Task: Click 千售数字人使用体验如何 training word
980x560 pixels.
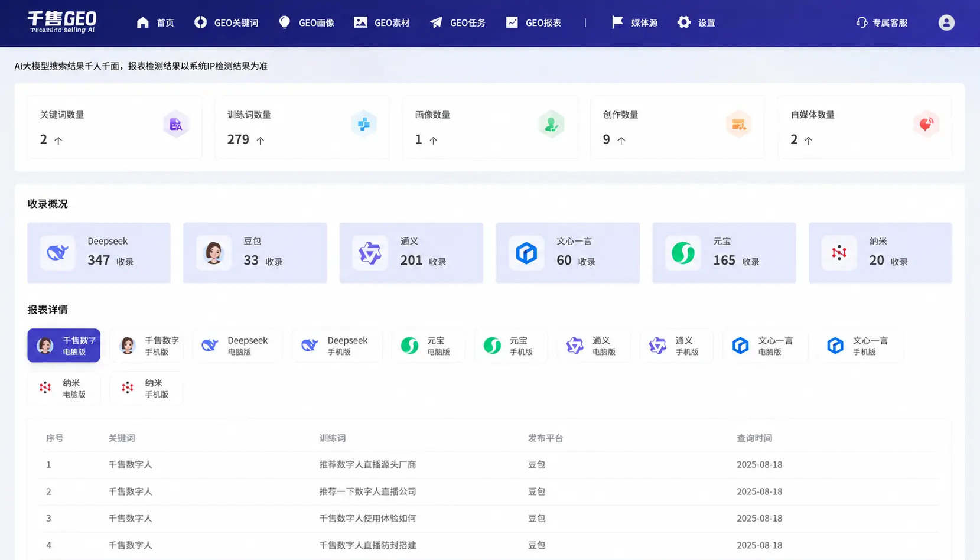Action: pyautogui.click(x=367, y=518)
